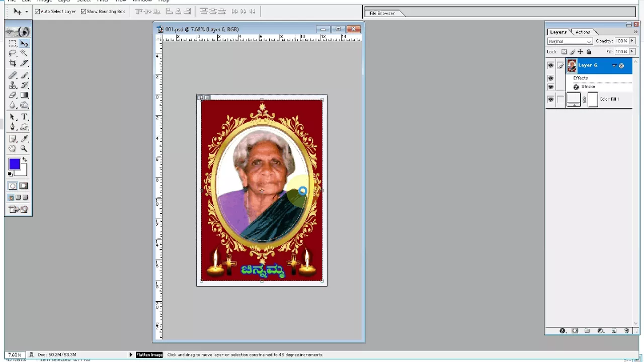Switch to Standard screen mode

11,198
